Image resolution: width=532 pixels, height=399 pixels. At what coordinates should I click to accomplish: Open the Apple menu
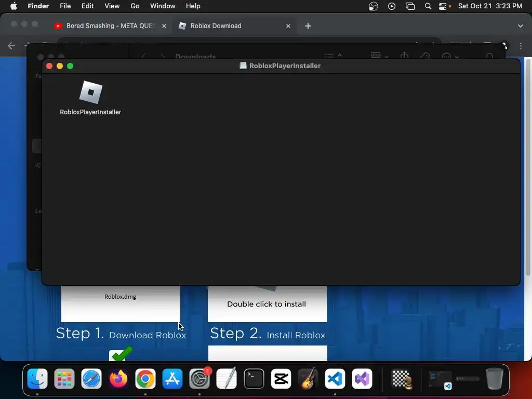click(14, 6)
